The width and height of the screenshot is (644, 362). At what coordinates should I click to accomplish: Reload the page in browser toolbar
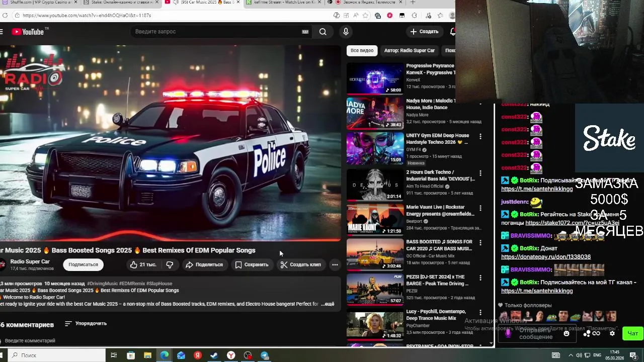tap(5, 16)
